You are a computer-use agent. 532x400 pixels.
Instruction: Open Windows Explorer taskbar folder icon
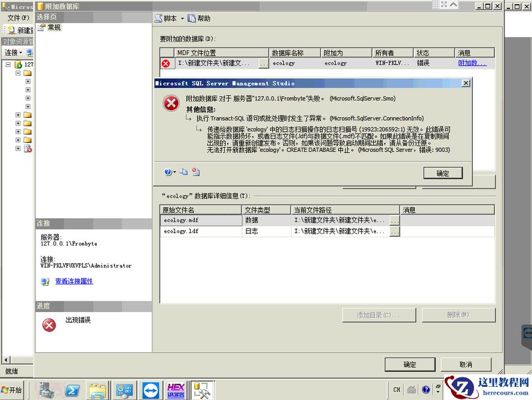pos(97,391)
